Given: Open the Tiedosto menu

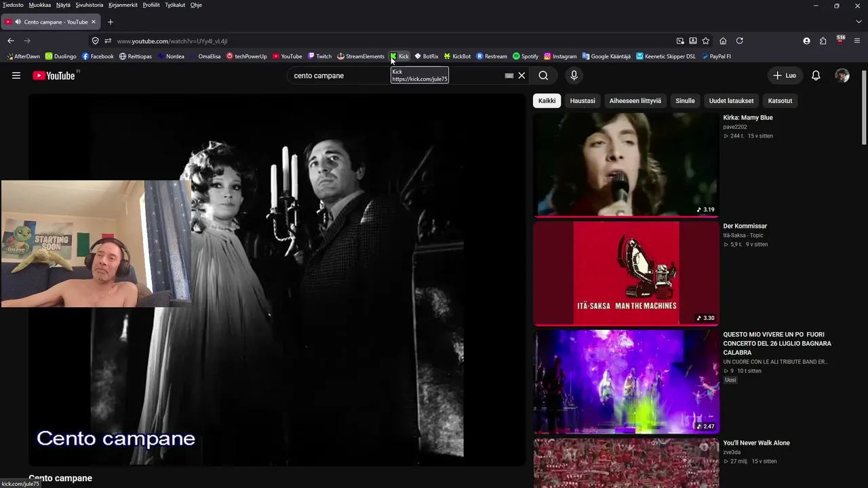Looking at the screenshot, I should 13,5.
